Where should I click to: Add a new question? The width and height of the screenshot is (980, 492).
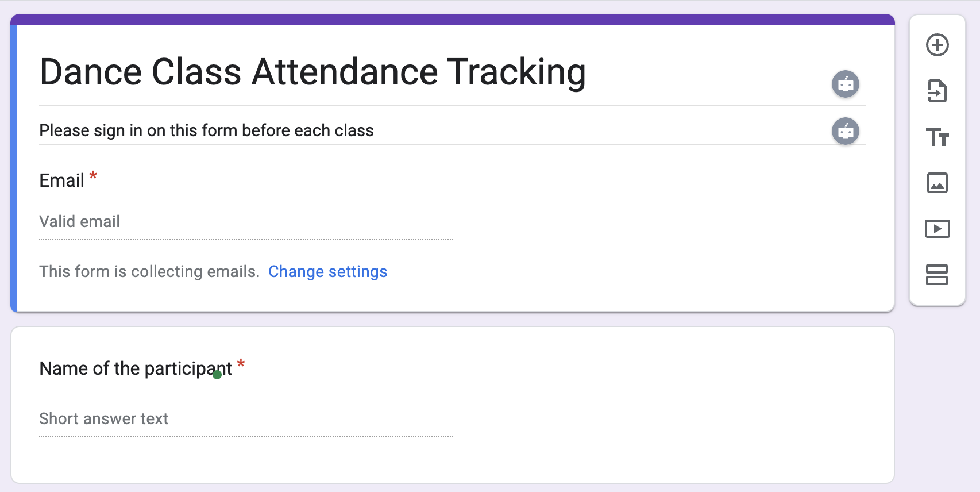[937, 45]
